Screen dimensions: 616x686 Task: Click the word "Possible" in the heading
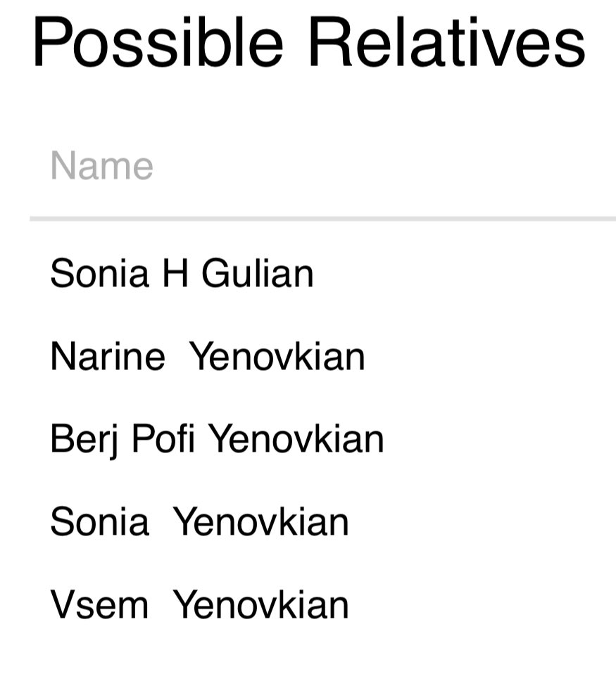[158, 42]
